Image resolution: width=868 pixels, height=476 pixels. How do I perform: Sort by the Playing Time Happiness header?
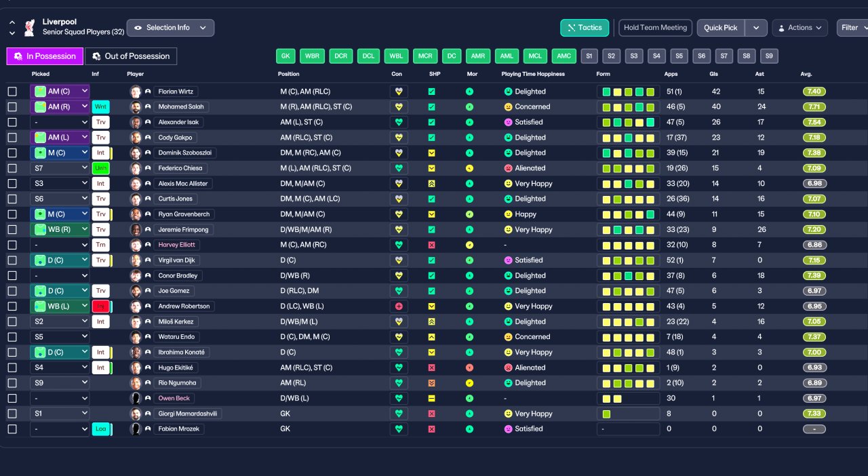pos(533,74)
